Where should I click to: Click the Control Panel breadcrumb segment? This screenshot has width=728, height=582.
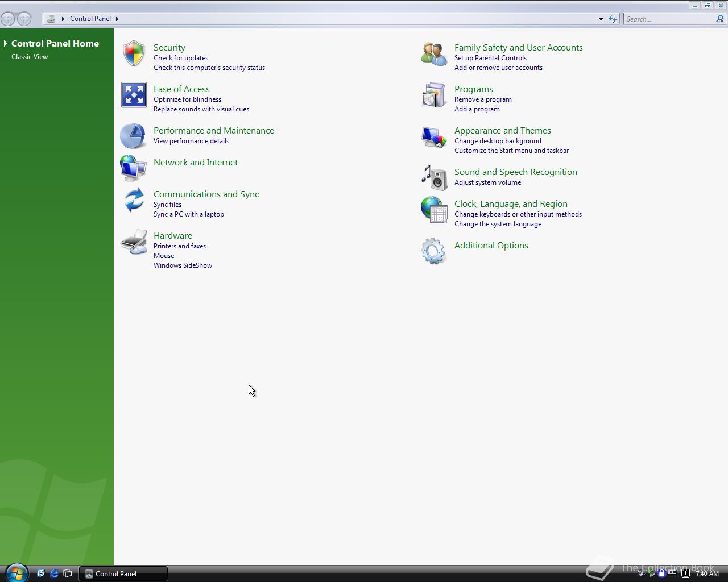90,19
